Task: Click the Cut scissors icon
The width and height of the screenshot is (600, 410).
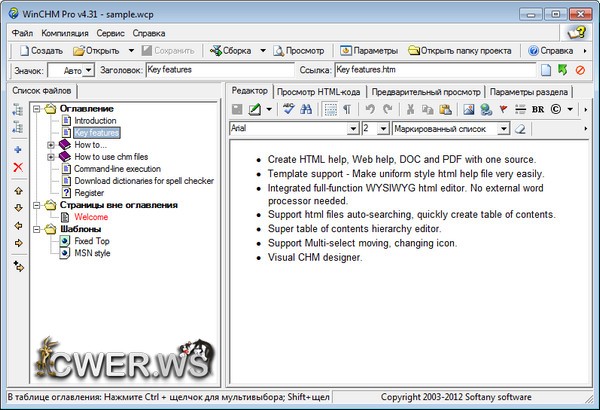Action: click(410, 109)
